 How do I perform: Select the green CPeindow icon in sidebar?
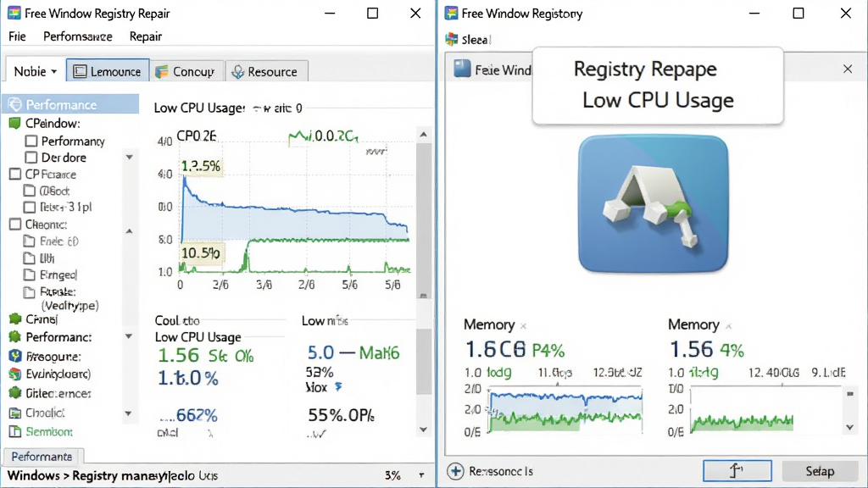click(15, 123)
